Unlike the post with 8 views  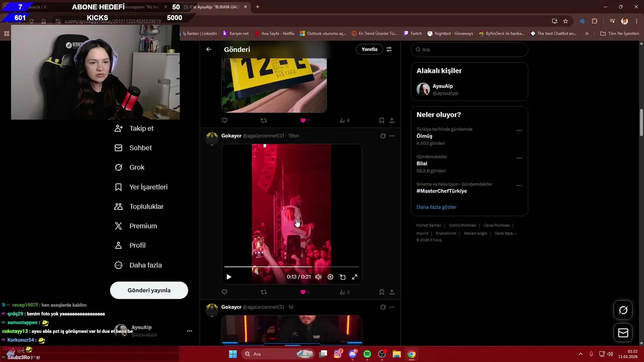pos(303,120)
